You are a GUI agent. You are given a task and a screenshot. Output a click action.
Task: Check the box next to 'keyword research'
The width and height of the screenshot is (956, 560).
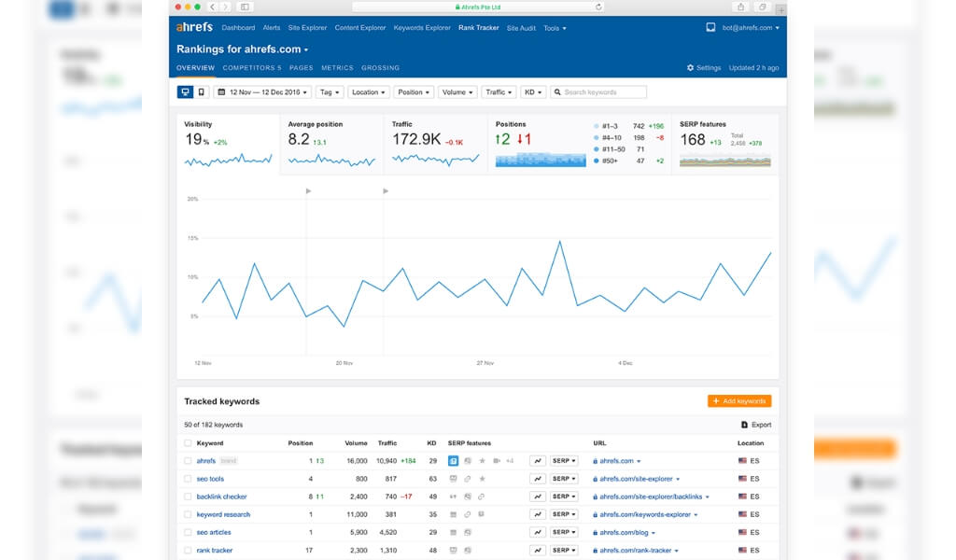pos(188,514)
